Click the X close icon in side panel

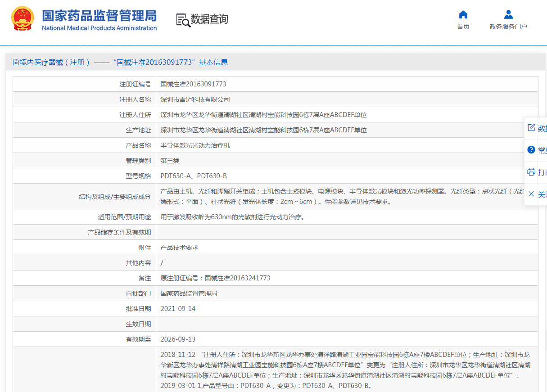click(531, 194)
